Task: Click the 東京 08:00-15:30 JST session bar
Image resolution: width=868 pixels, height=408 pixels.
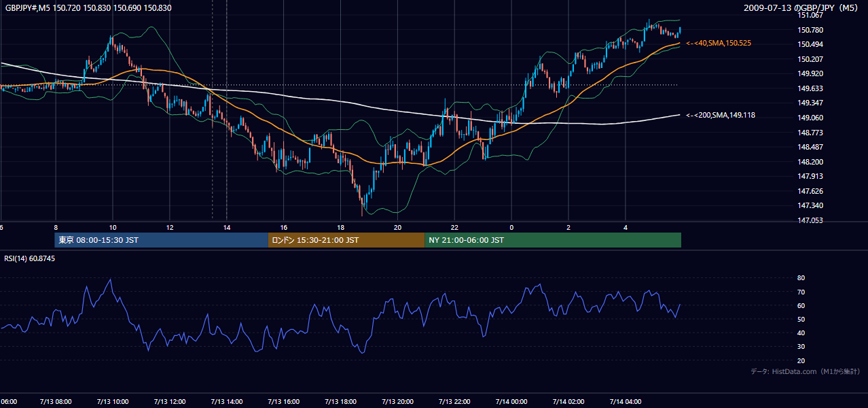Action: pos(162,240)
